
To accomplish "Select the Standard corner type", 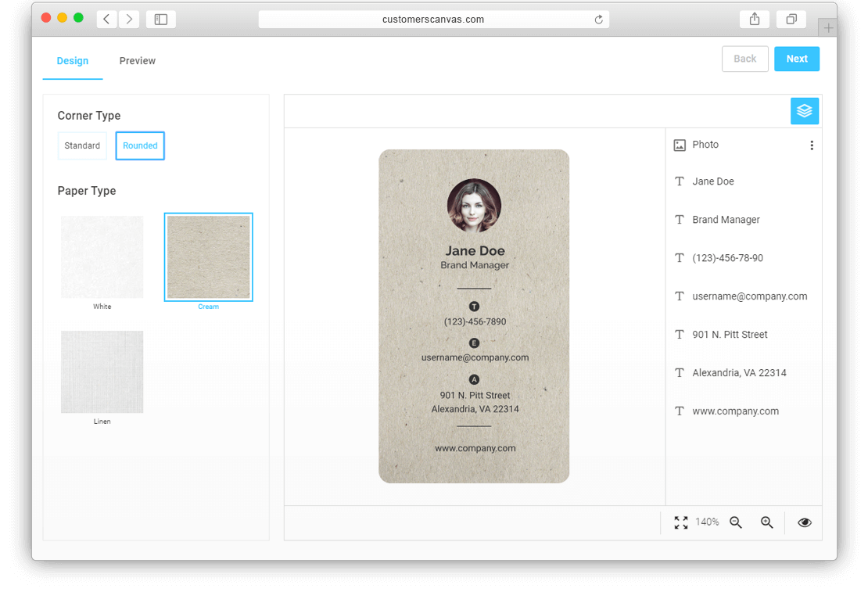I will pyautogui.click(x=82, y=145).
